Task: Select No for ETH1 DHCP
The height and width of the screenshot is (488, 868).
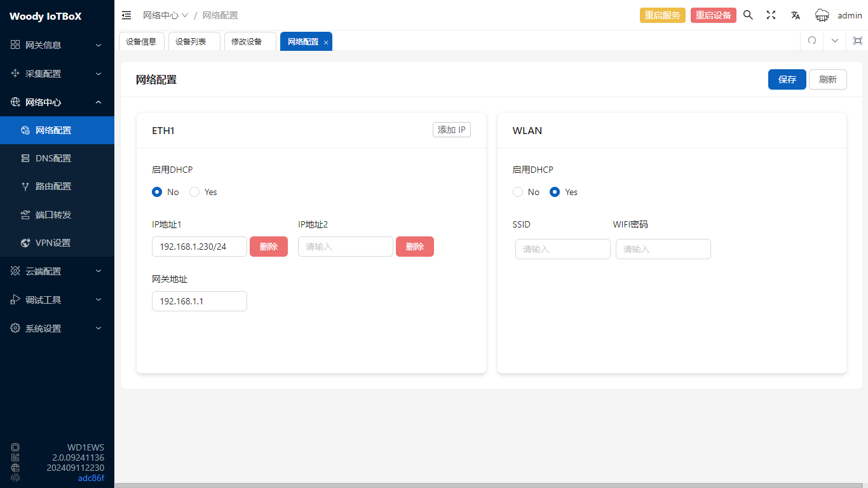Action: pyautogui.click(x=158, y=192)
